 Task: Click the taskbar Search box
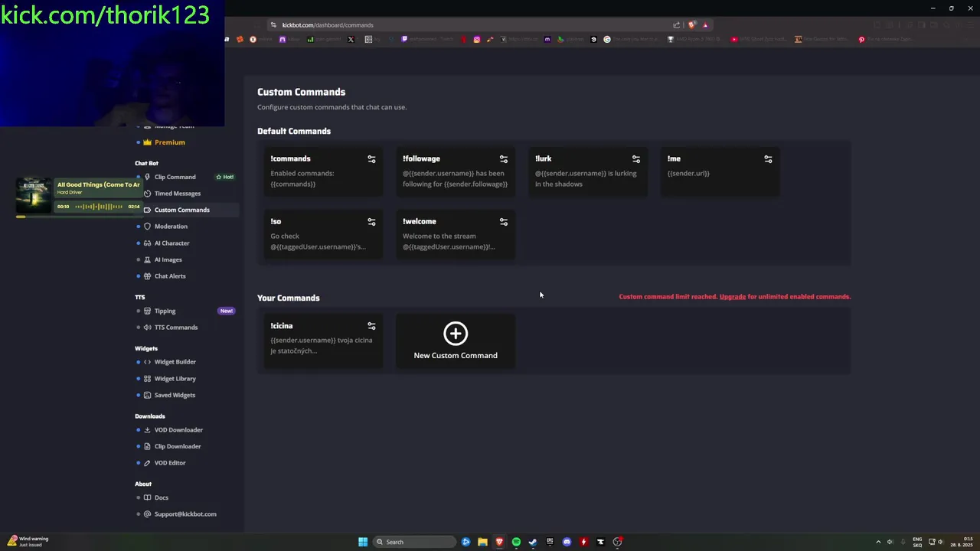(x=413, y=542)
